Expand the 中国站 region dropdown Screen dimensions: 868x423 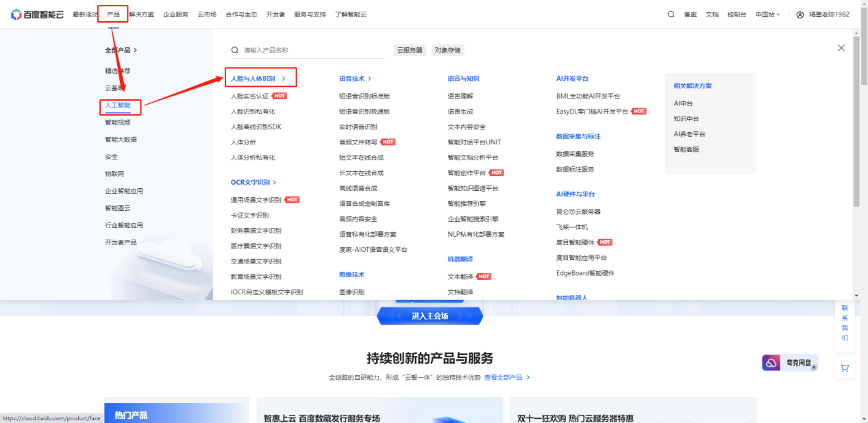[x=768, y=14]
